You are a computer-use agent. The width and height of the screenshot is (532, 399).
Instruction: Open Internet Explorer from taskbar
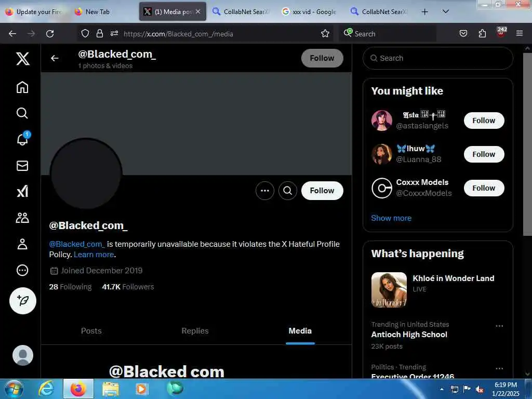[x=46, y=389]
